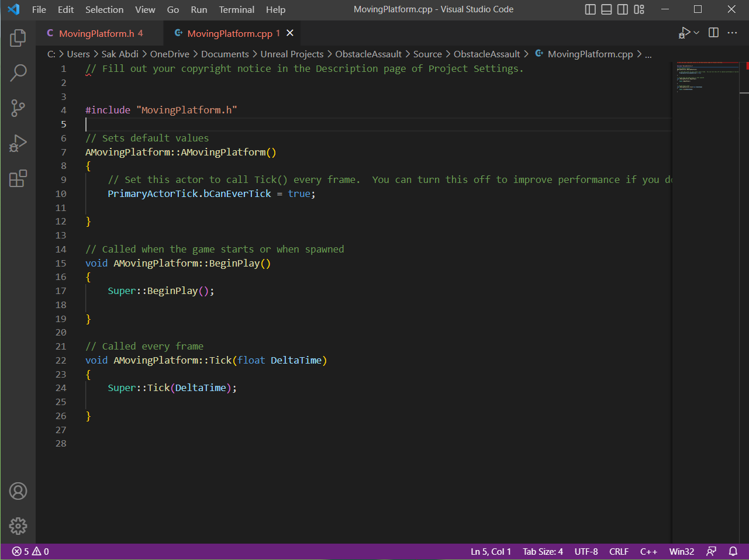Switch to the MovingPlatform.h tab
749x560 pixels.
point(96,33)
